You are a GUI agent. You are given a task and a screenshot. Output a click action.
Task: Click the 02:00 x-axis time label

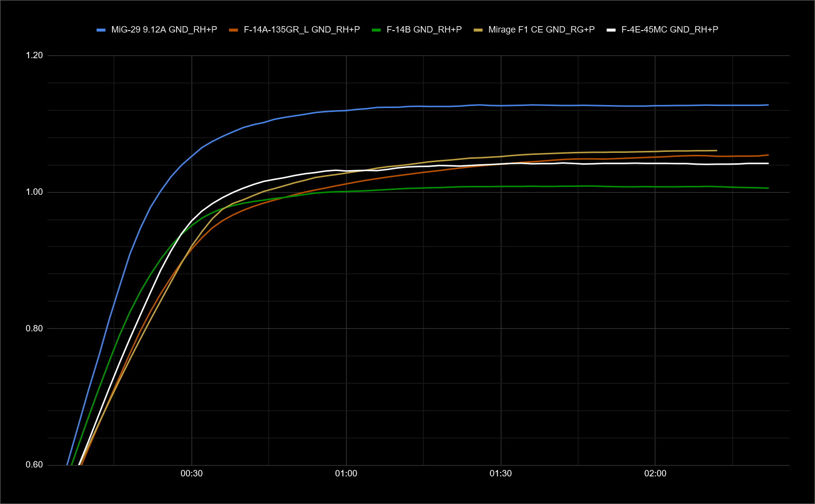pyautogui.click(x=655, y=473)
